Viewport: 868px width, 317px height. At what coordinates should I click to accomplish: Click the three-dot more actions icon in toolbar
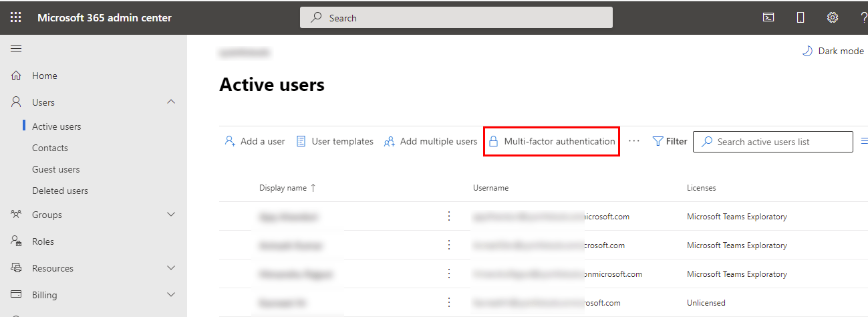click(x=634, y=141)
